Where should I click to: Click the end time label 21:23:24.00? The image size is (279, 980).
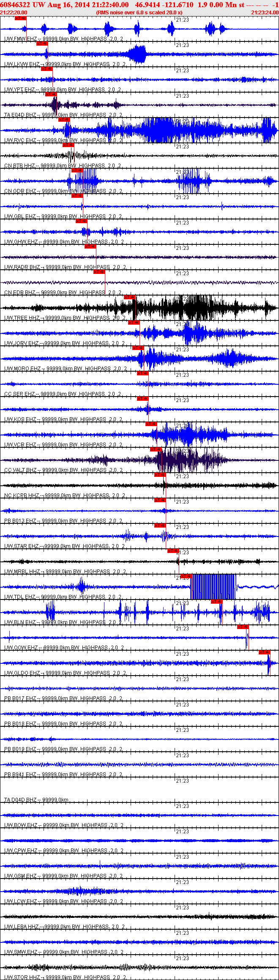tap(265, 13)
